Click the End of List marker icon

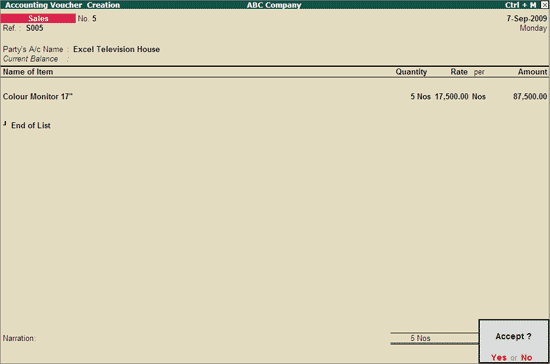5,123
